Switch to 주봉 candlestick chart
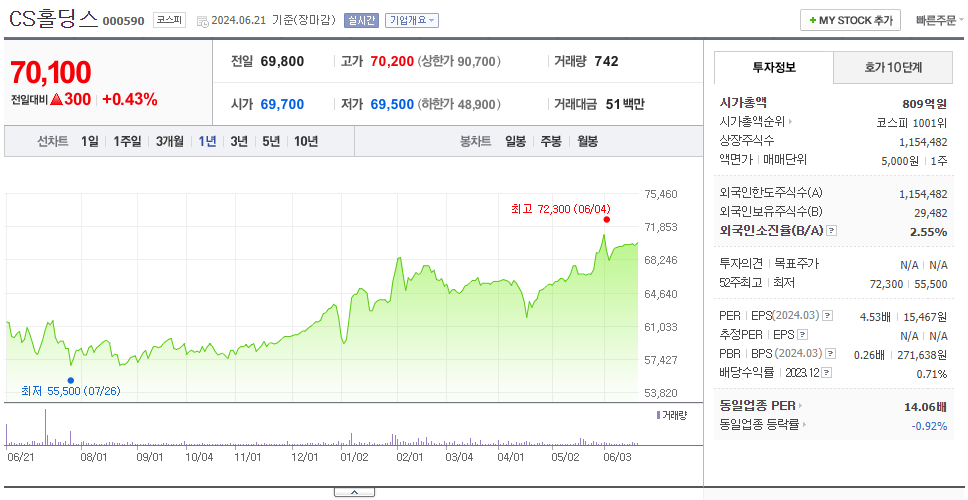 pos(551,141)
